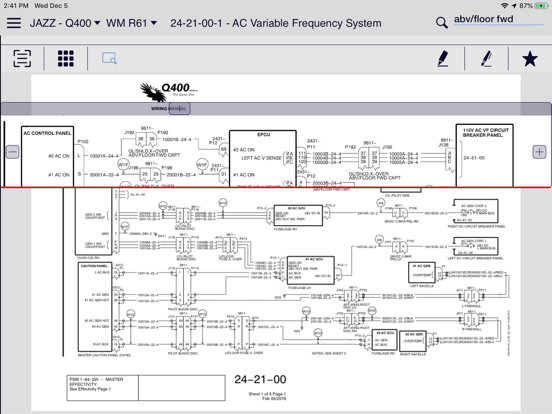Tap the EPCU block in magnified view
Image resolution: width=552 pixels, height=414 pixels.
[263, 158]
